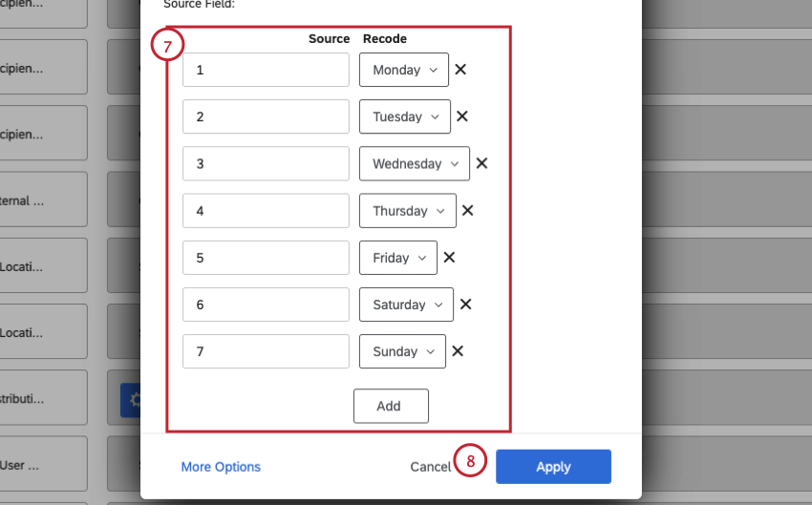Image resolution: width=812 pixels, height=505 pixels.
Task: Open the Friday recode dropdown
Action: 398,258
